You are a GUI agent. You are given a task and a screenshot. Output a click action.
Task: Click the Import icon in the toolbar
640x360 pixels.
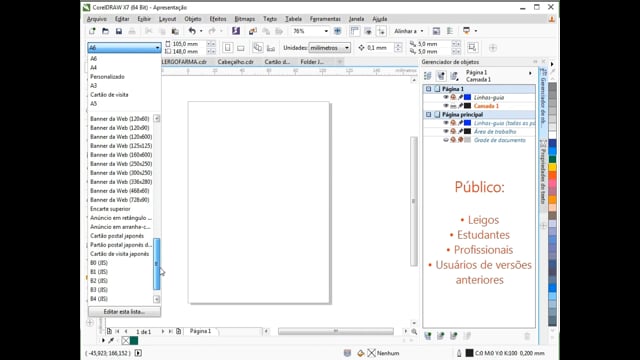pyautogui.click(x=253, y=31)
